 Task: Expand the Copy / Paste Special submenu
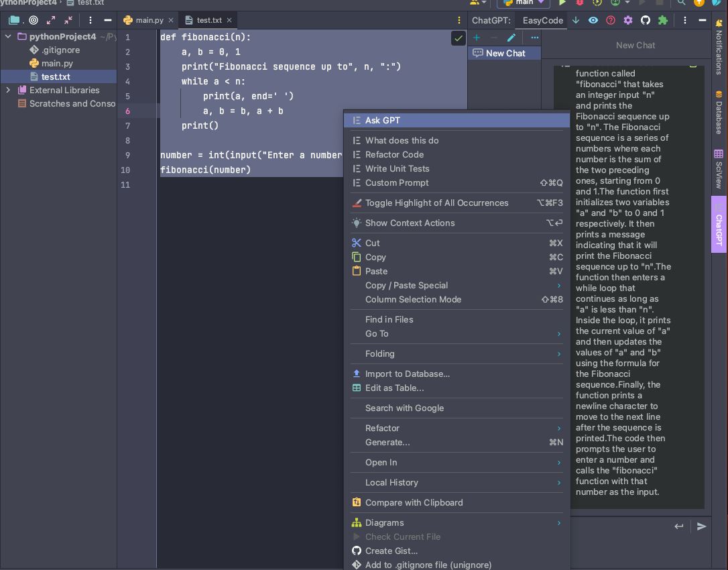(x=405, y=285)
